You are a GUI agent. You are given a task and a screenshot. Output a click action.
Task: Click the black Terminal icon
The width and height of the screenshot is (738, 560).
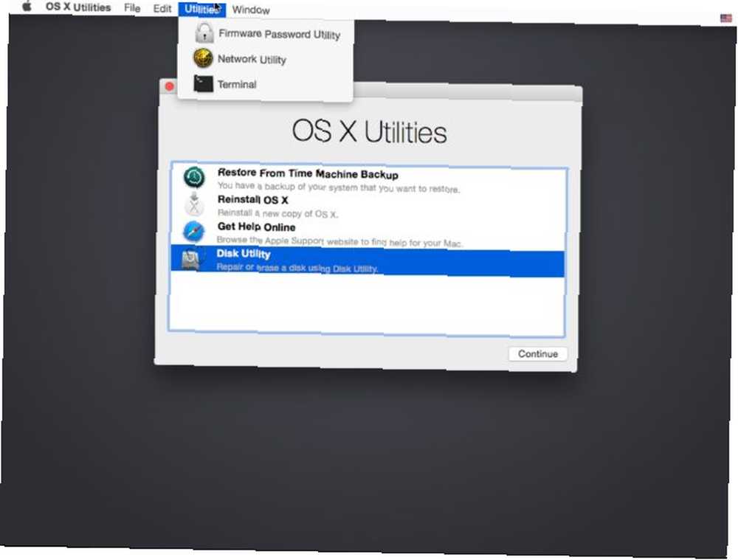(204, 84)
